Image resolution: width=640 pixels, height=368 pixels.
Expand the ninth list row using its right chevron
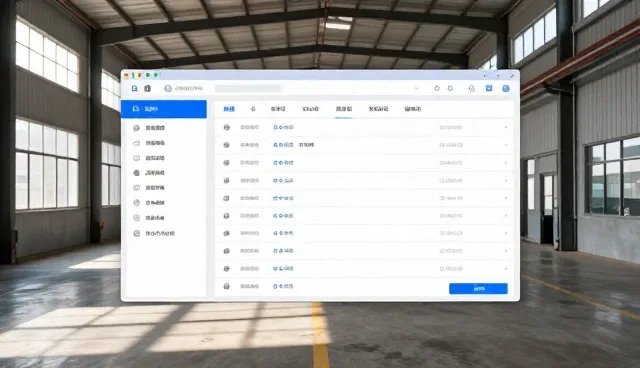pos(506,268)
